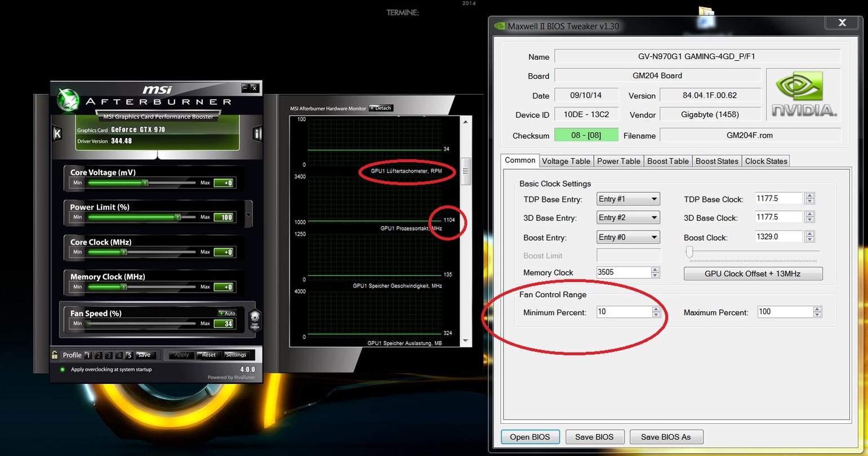
Task: Close the Maxwell II BIOS Tweaker window
Action: tap(842, 23)
